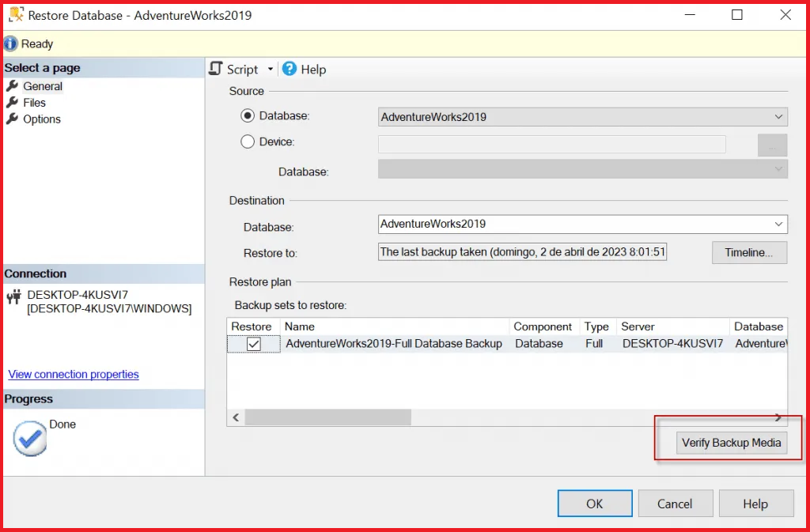810x532 pixels.
Task: Click the Component column header
Action: [544, 326]
